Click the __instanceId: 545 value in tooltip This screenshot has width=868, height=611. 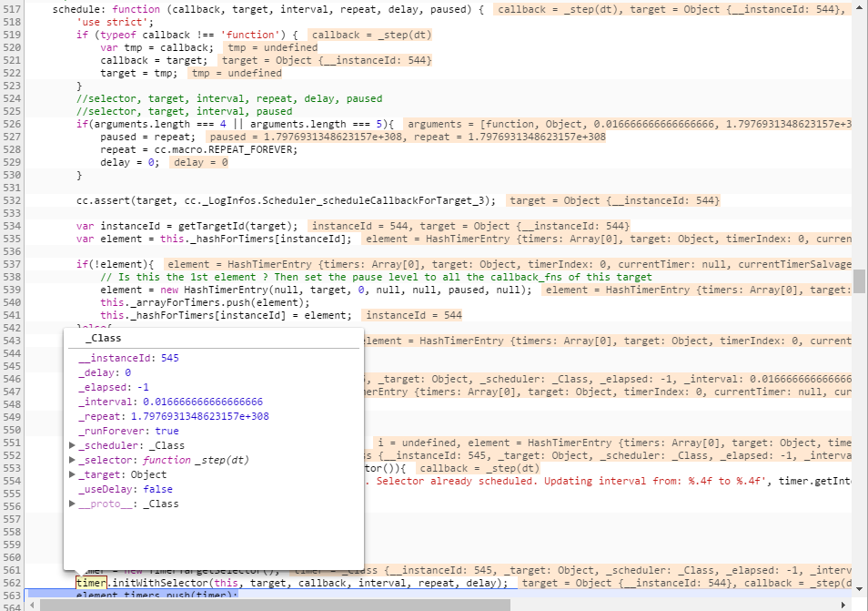pos(170,358)
